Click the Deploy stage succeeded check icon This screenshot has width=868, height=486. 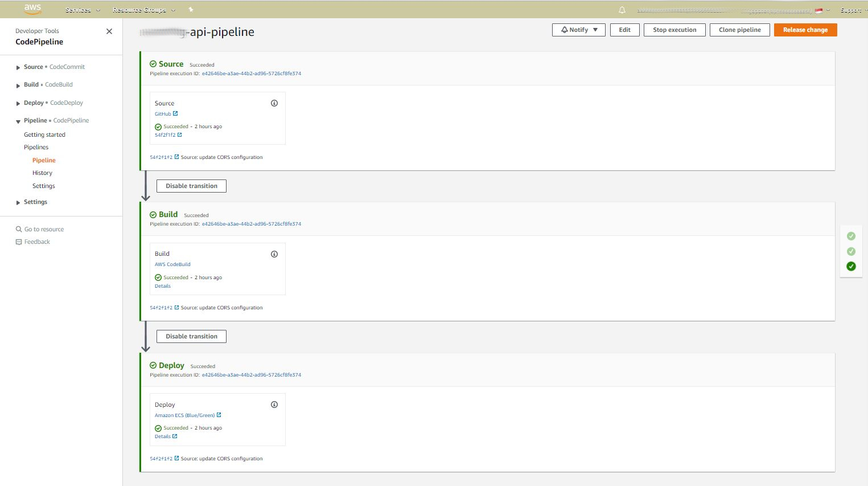153,365
